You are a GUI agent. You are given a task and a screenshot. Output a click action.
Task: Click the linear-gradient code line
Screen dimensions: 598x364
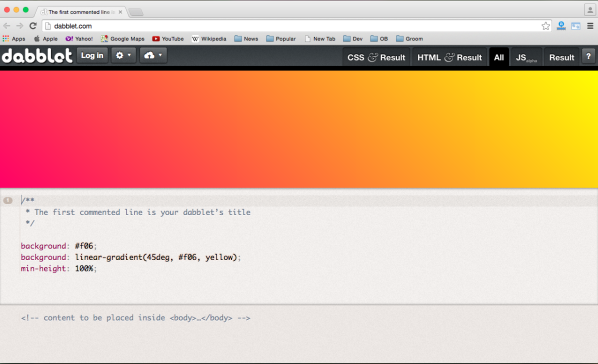pyautogui.click(x=131, y=257)
